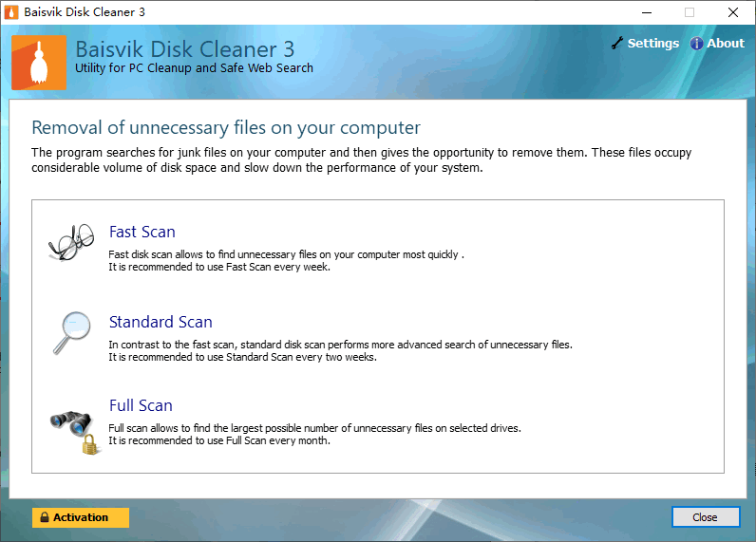
Task: Close the window with title bar X
Action: [x=733, y=12]
